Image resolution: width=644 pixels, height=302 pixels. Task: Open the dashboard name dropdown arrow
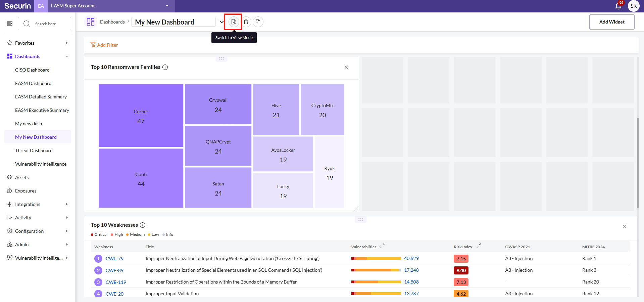[x=221, y=22]
